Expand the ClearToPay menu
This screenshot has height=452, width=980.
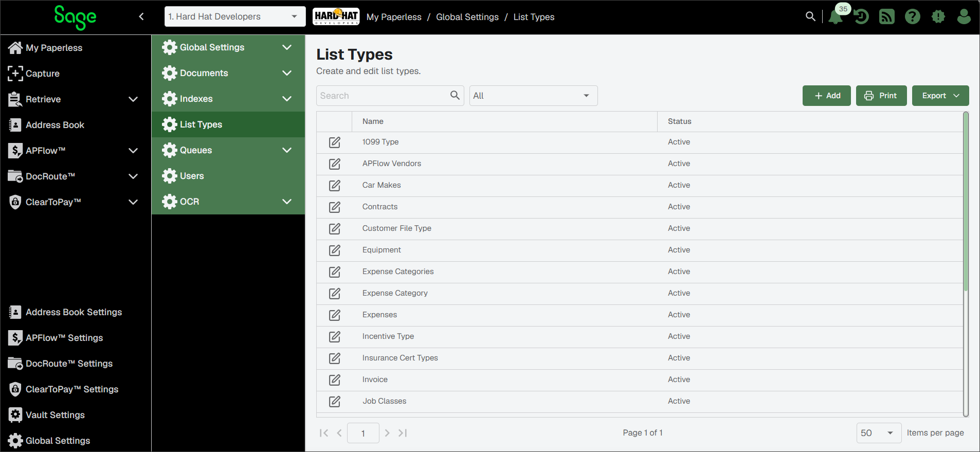pyautogui.click(x=133, y=202)
